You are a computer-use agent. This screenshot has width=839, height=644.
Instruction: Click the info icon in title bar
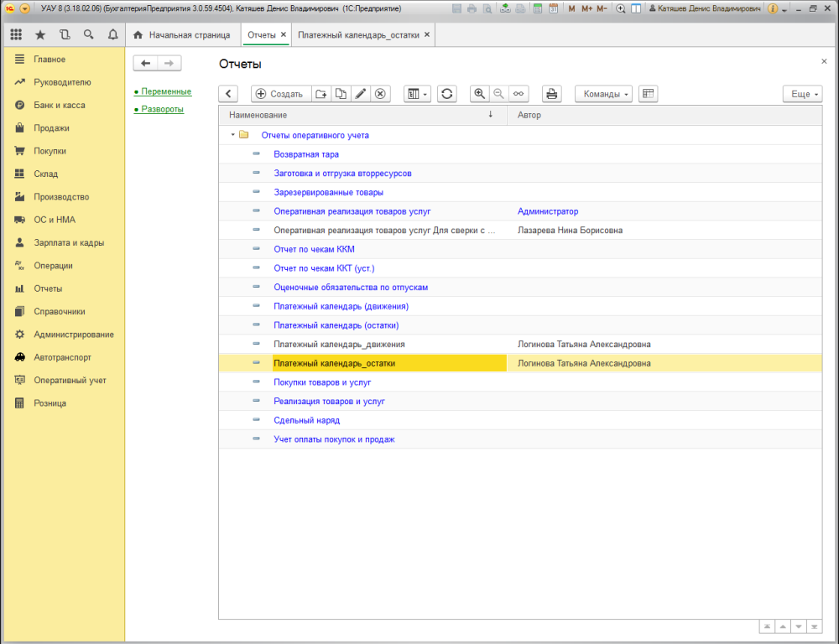click(x=773, y=8)
